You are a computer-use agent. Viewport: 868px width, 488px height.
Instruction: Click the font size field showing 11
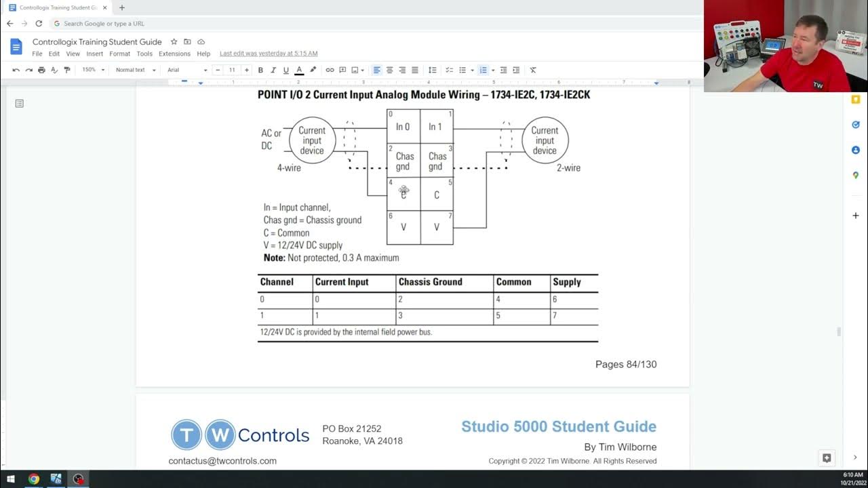232,70
